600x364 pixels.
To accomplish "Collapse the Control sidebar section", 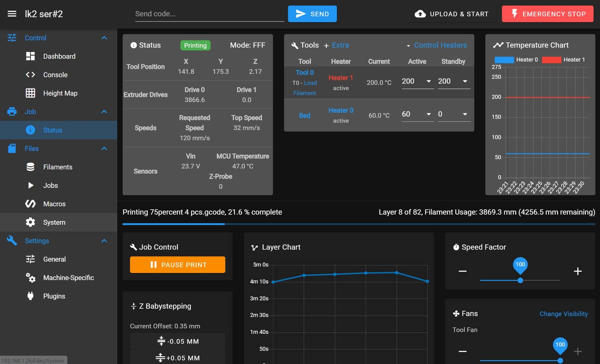I will [x=104, y=38].
